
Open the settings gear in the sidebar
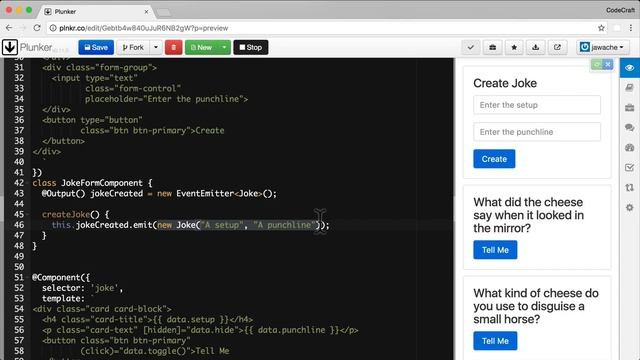click(629, 207)
